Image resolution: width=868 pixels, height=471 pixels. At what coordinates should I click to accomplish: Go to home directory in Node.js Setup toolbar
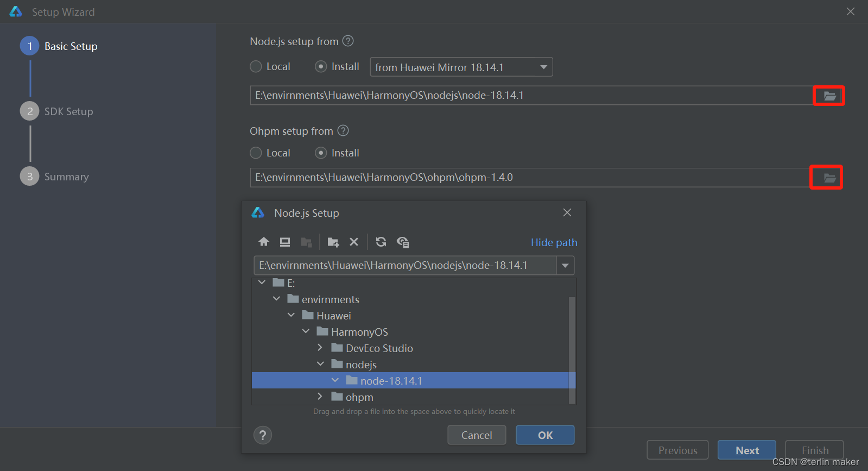[x=264, y=242]
